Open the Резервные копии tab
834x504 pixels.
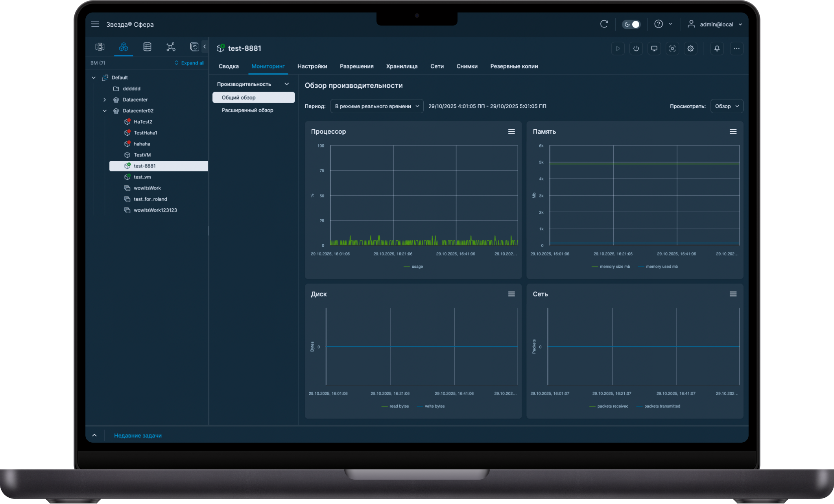point(514,66)
